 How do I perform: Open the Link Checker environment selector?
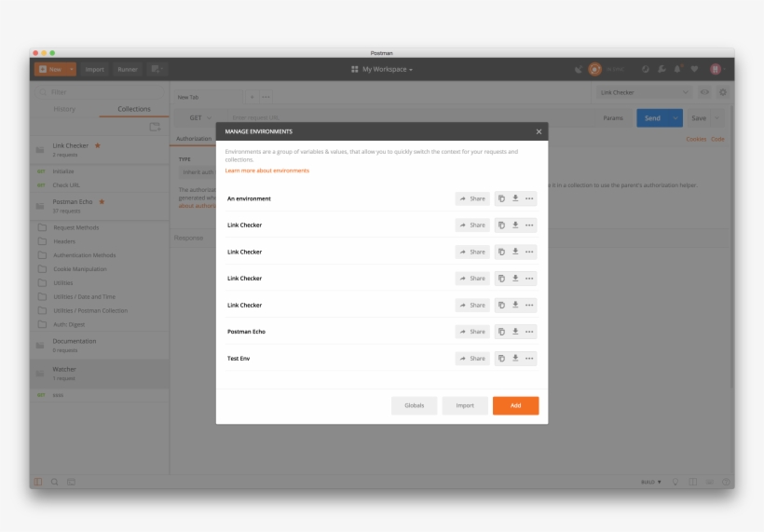coord(644,92)
